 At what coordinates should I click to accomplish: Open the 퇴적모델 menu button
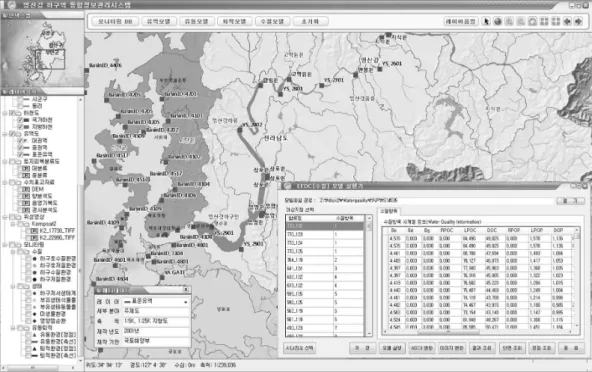234,22
